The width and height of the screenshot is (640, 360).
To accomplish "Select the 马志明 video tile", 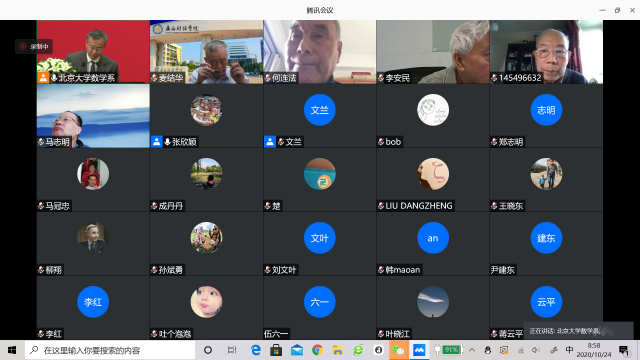I will (x=93, y=116).
